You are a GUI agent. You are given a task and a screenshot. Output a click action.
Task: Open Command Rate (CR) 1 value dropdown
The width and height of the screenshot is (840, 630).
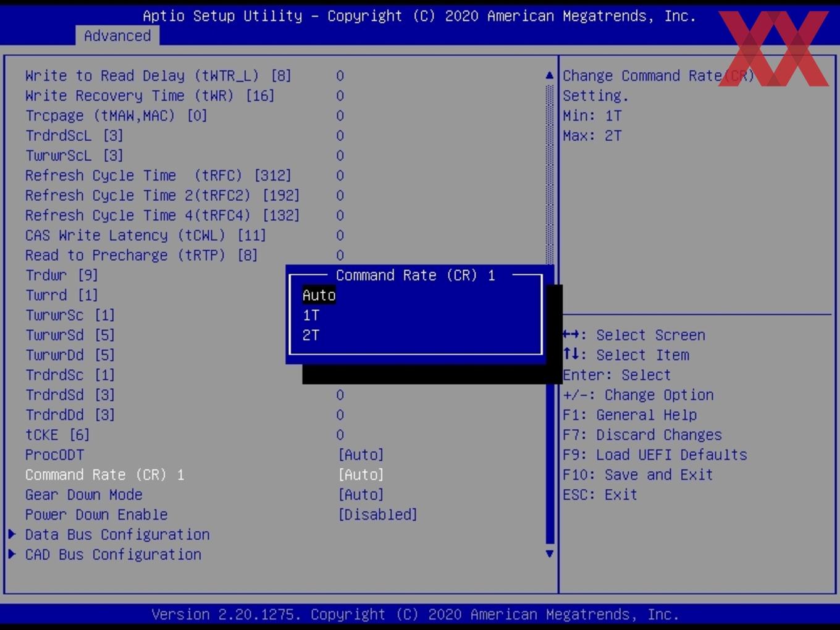pyautogui.click(x=361, y=474)
